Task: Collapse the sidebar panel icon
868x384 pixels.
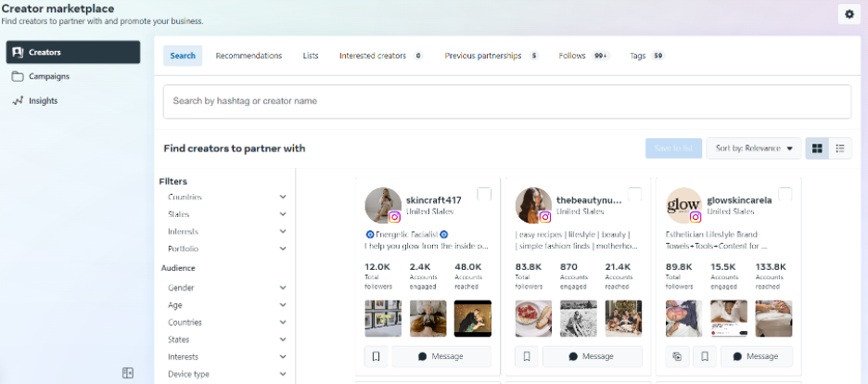Action: pyautogui.click(x=128, y=373)
